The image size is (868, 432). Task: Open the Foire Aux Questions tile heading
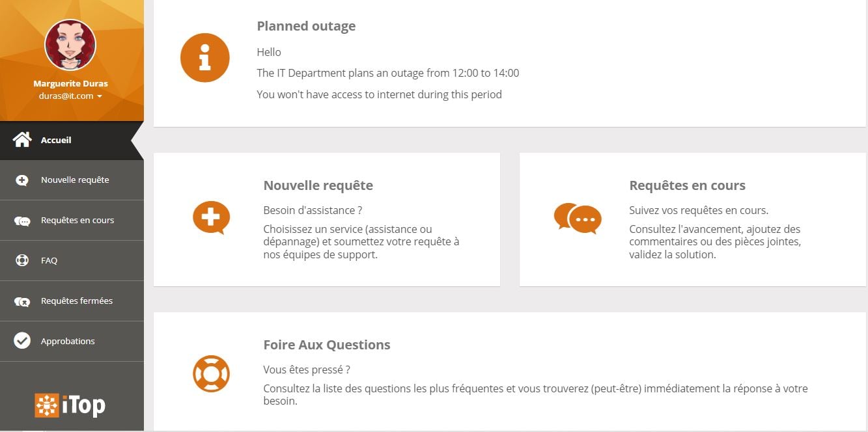[327, 345]
